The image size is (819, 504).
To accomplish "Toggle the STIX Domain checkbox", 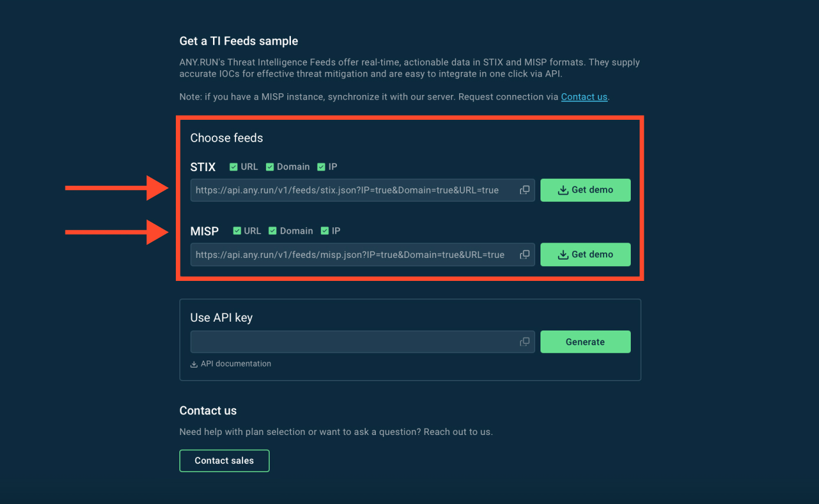I will click(270, 167).
